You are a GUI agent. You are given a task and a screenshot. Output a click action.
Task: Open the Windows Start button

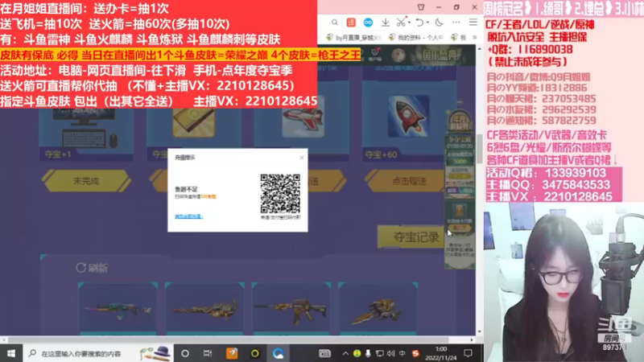(x=11, y=353)
